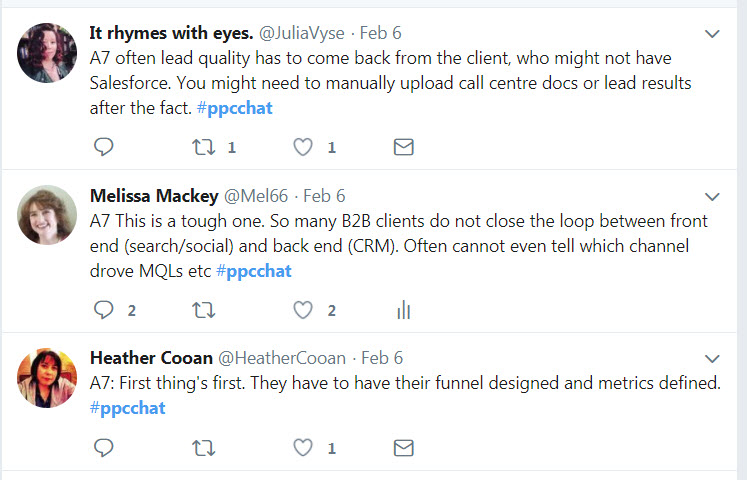Like Melissa Mackey's tweet
Viewport: 747px width, 480px height.
pyautogui.click(x=303, y=310)
